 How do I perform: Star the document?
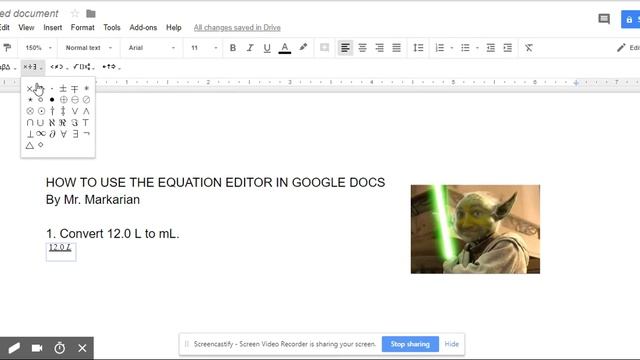tap(75, 13)
